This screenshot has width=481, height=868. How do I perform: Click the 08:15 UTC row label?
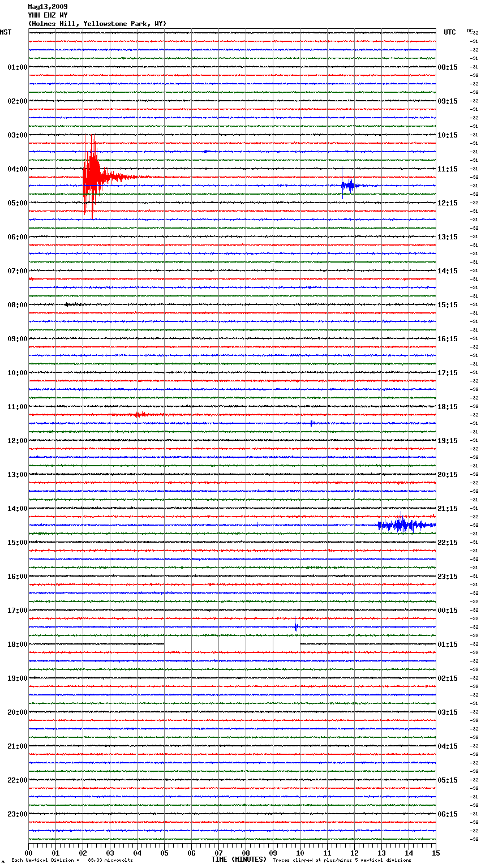[448, 67]
